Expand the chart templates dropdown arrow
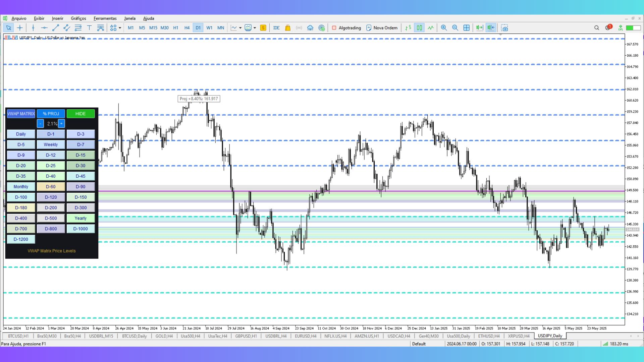The image size is (644, 362). [255, 28]
